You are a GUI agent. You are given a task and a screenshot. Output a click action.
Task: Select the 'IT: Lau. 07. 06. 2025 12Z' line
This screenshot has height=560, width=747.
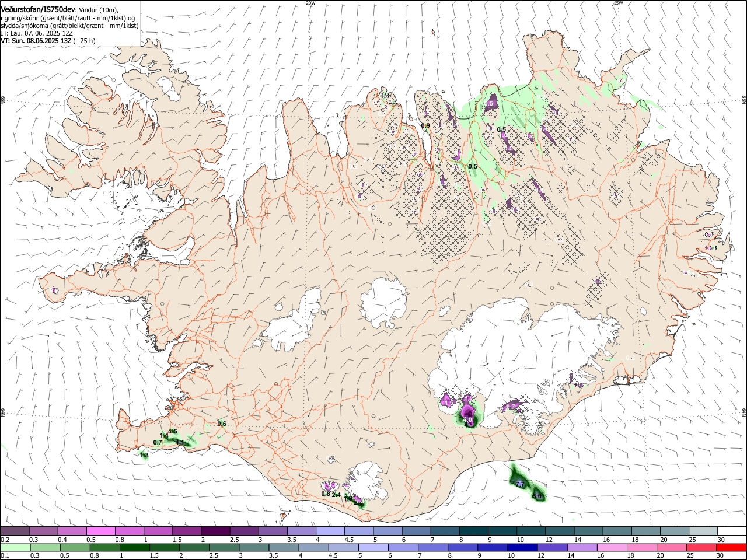tap(36, 33)
